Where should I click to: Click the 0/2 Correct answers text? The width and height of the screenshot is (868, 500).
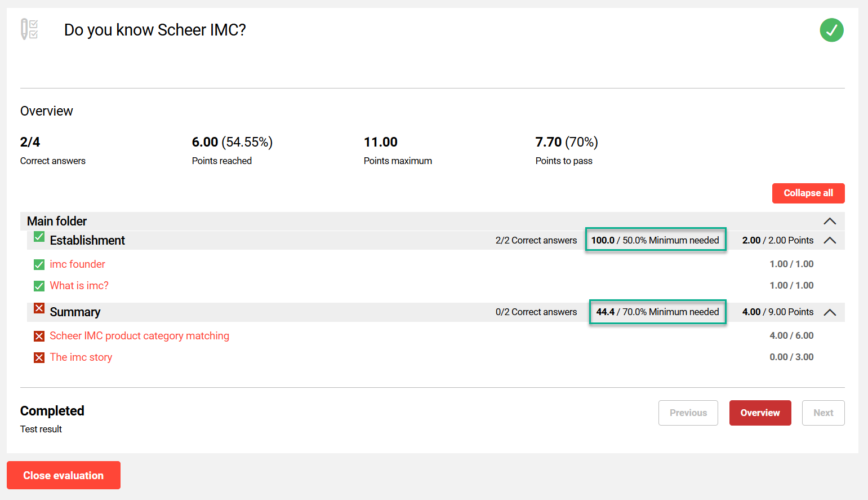[x=536, y=312]
